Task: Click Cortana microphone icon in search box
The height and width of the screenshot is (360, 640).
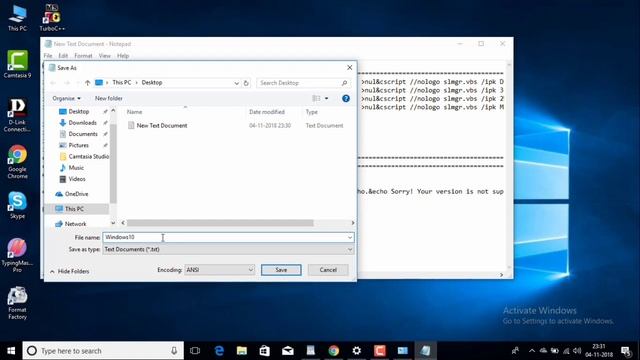Action: pyautogui.click(x=174, y=351)
